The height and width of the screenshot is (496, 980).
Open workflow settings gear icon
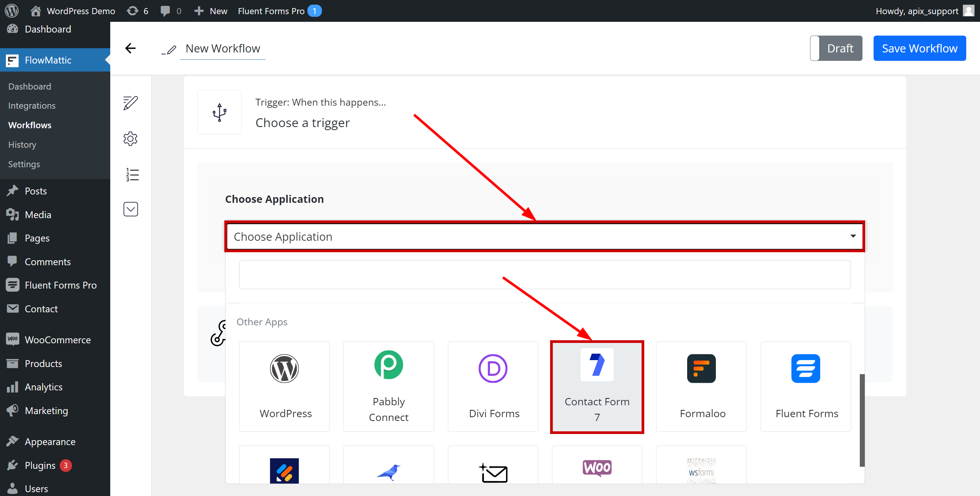(x=131, y=139)
